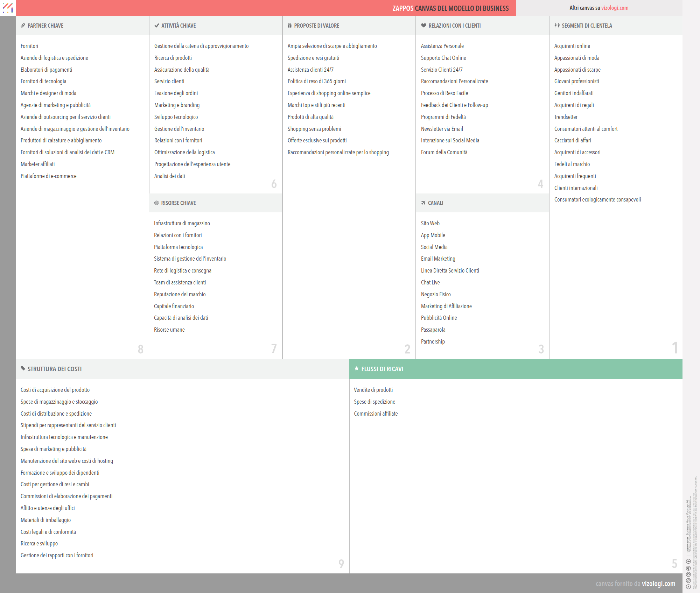Click the people icon beside Segmenti di Clientela

pos(557,26)
